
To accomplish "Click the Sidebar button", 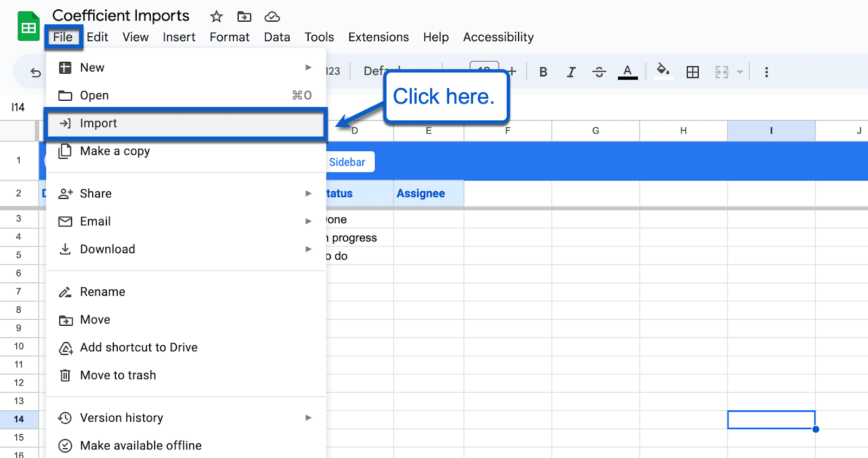I will pyautogui.click(x=347, y=162).
